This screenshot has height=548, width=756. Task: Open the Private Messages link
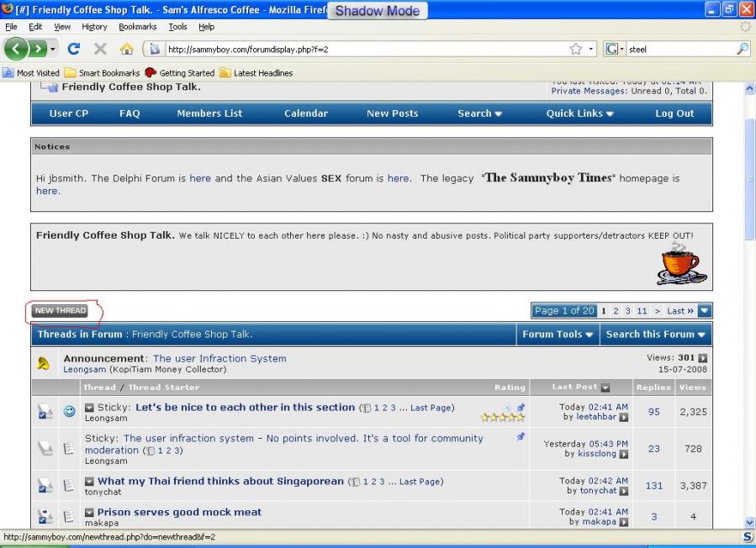(588, 91)
